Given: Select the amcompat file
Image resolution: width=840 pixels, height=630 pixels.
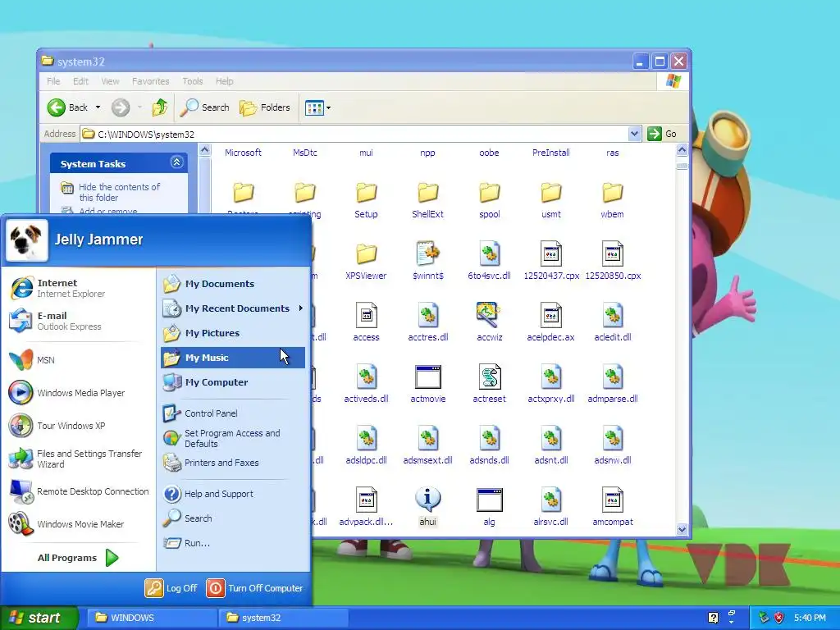Looking at the screenshot, I should point(612,508).
